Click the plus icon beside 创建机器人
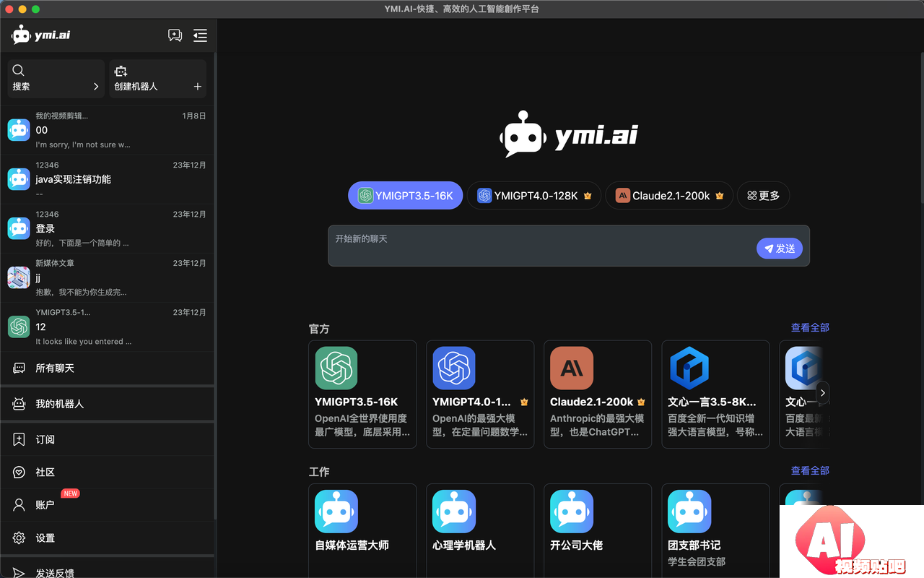This screenshot has height=578, width=924. click(x=197, y=87)
